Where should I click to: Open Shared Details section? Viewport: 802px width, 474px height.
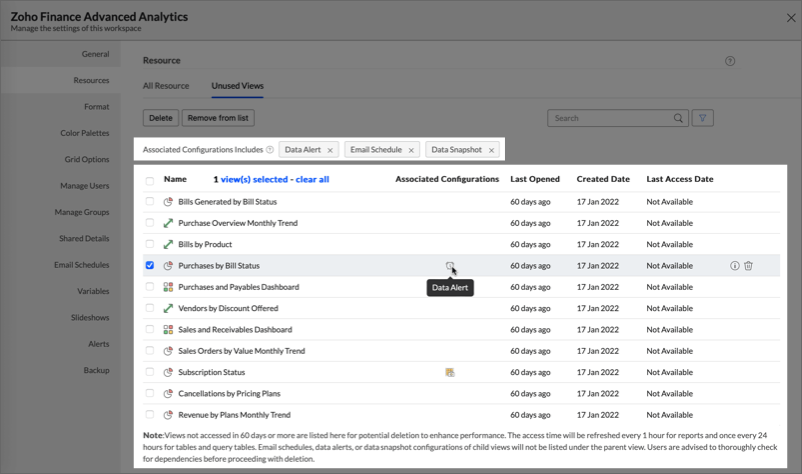60,238
